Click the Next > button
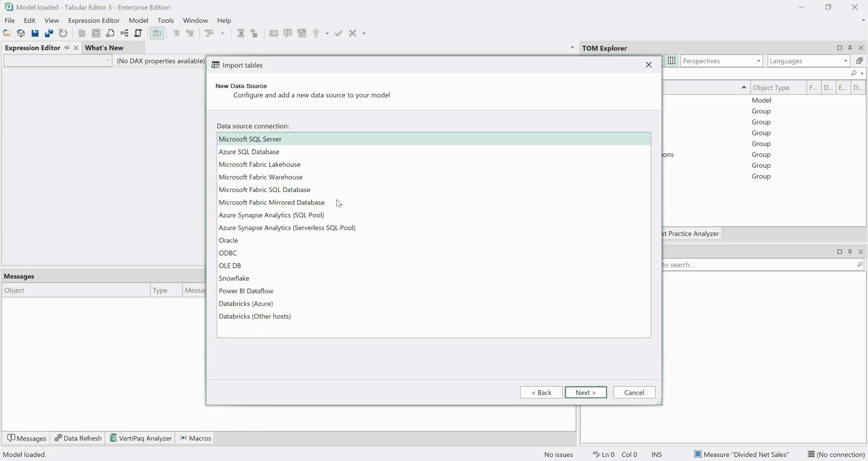Image resolution: width=868 pixels, height=461 pixels. click(x=586, y=392)
